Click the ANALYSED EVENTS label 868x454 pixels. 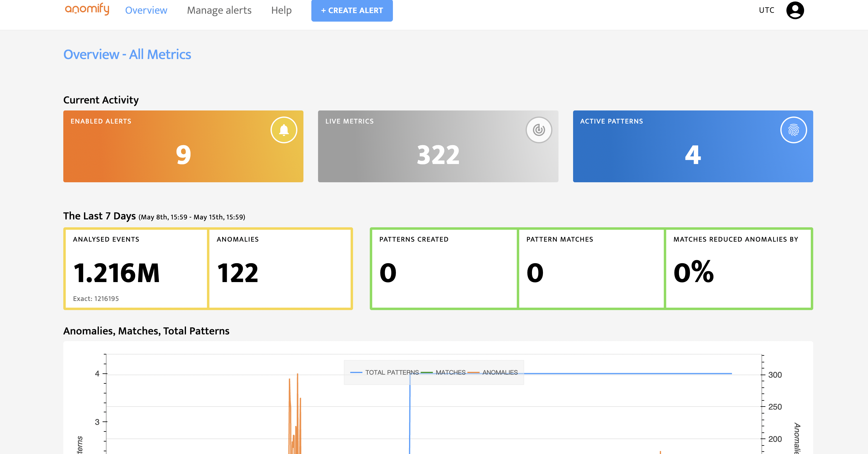[106, 239]
